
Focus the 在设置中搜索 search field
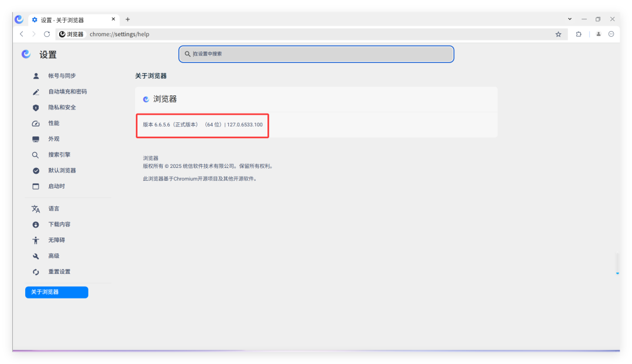tap(317, 54)
